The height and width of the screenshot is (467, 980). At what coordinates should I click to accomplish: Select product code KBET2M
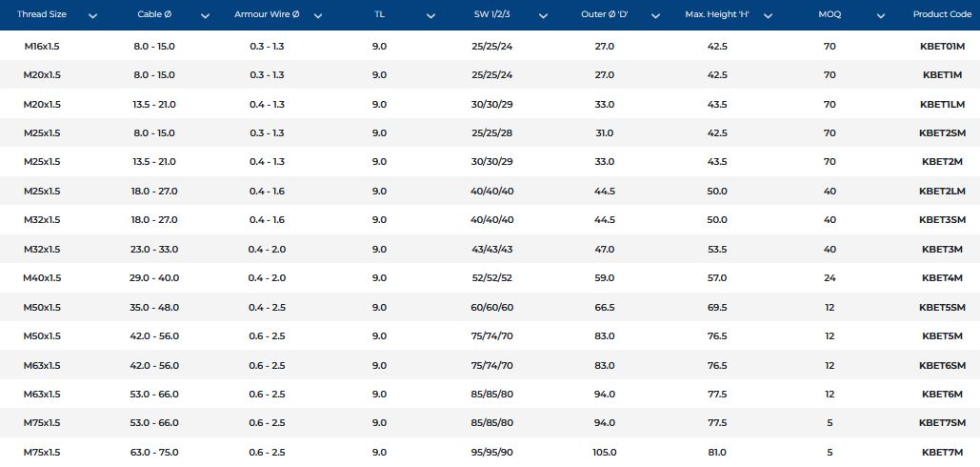942,162
